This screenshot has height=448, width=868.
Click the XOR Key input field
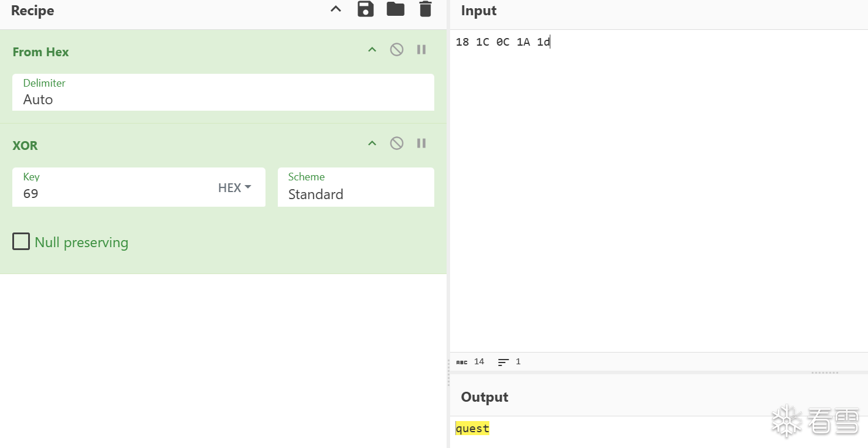point(111,194)
